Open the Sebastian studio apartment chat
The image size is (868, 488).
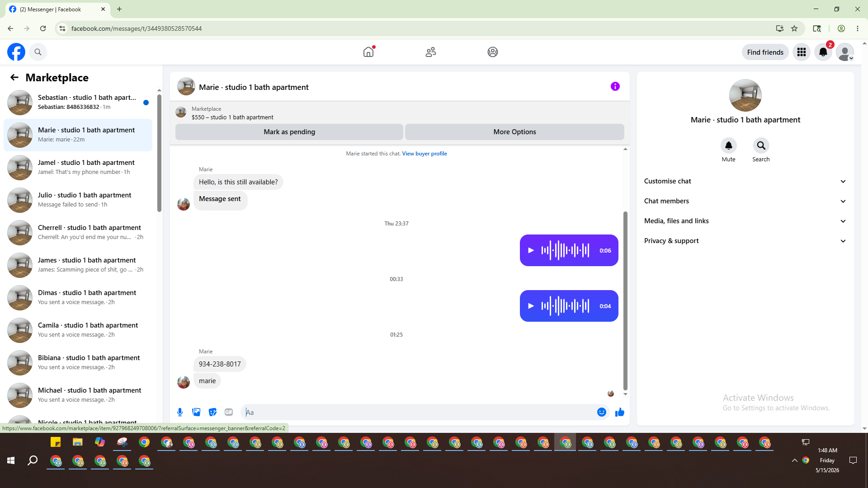coord(78,103)
